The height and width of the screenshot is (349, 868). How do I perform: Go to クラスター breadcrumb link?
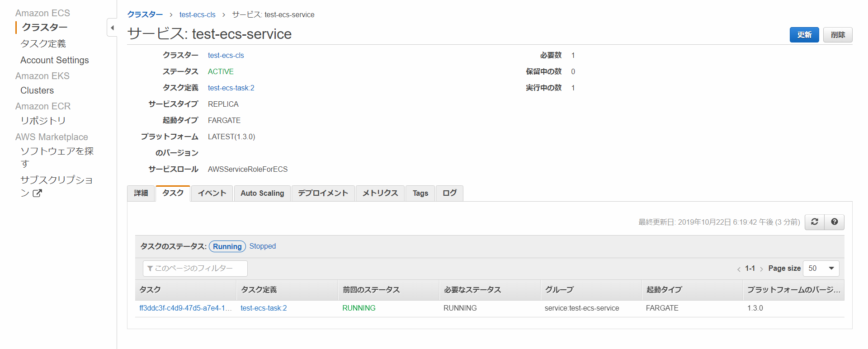tap(145, 14)
